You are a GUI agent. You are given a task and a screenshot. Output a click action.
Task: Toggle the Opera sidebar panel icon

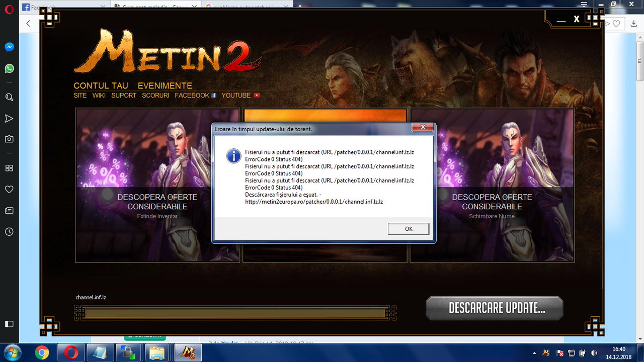[9, 323]
